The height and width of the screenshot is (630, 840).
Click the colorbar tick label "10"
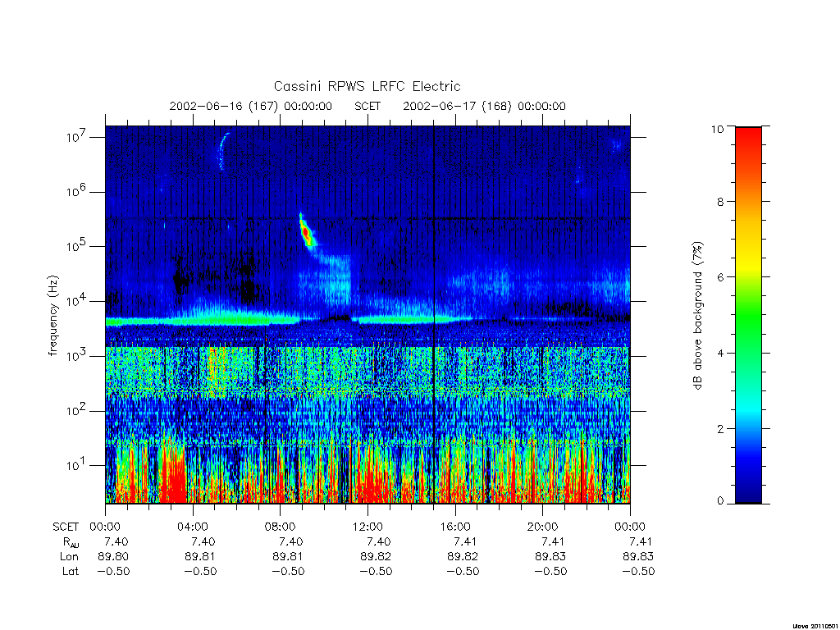pyautogui.click(x=717, y=129)
